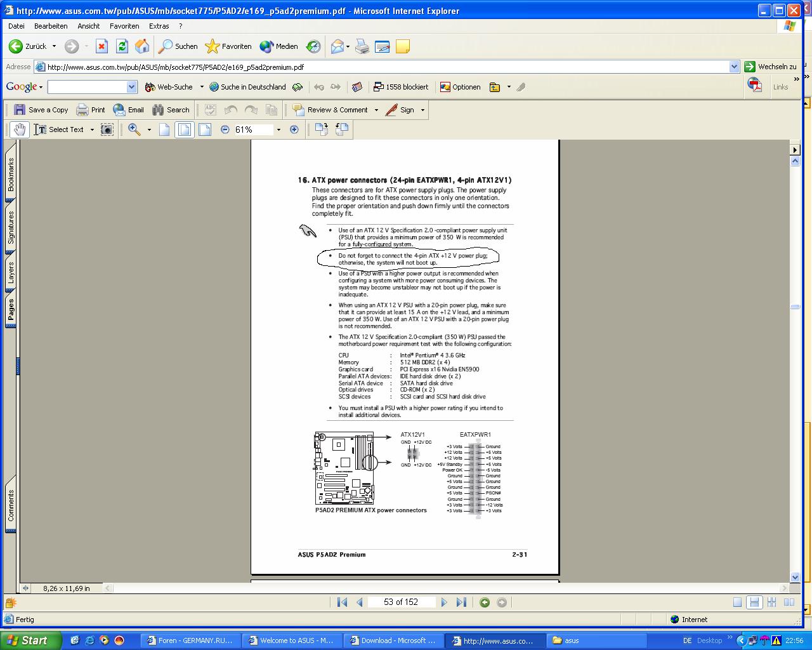Click the Web-Suche button
The width and height of the screenshot is (812, 650).
(169, 87)
